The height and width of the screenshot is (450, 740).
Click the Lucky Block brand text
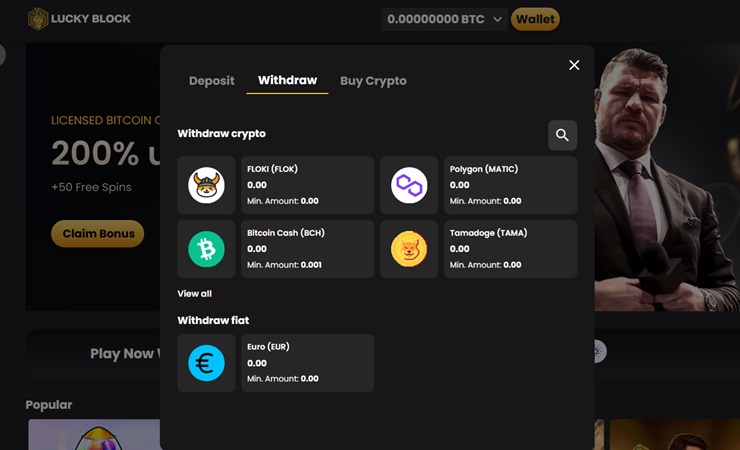[x=91, y=19]
